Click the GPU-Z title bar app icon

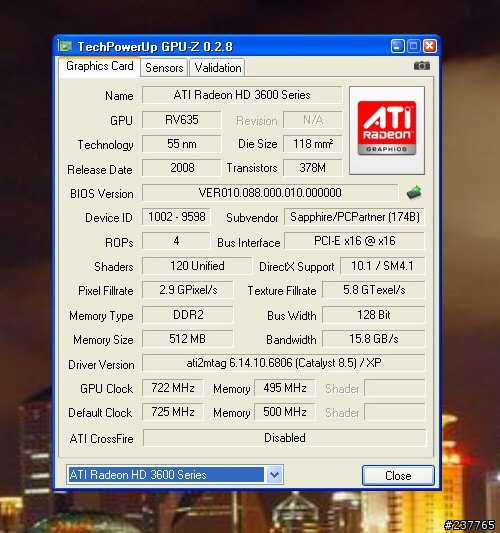point(65,46)
